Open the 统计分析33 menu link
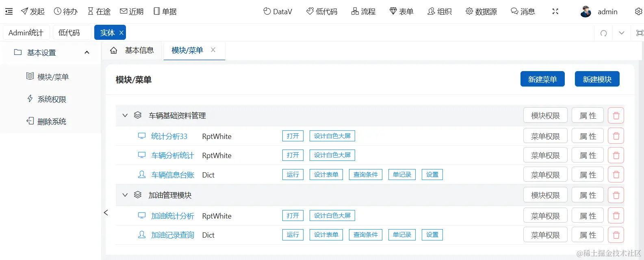The image size is (644, 260). (x=169, y=136)
